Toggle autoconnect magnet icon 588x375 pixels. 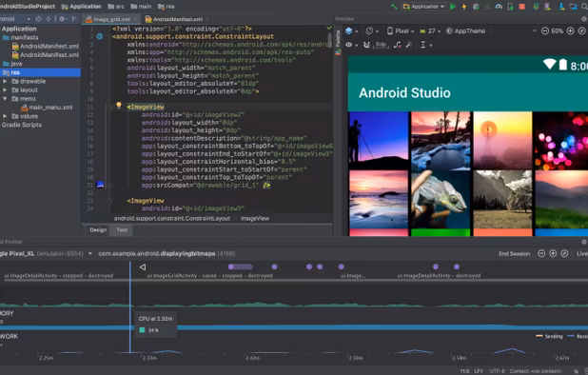[x=366, y=45]
